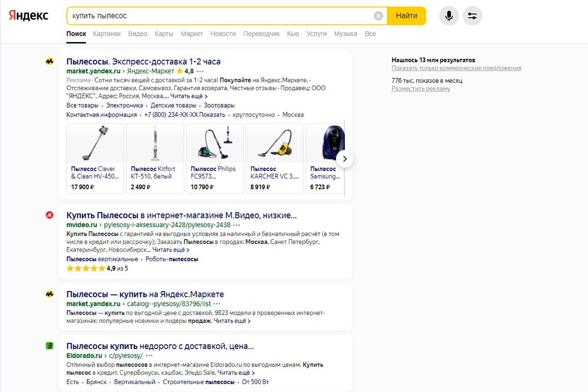
Task: Clear the search query with the X icon
Action: (x=378, y=16)
